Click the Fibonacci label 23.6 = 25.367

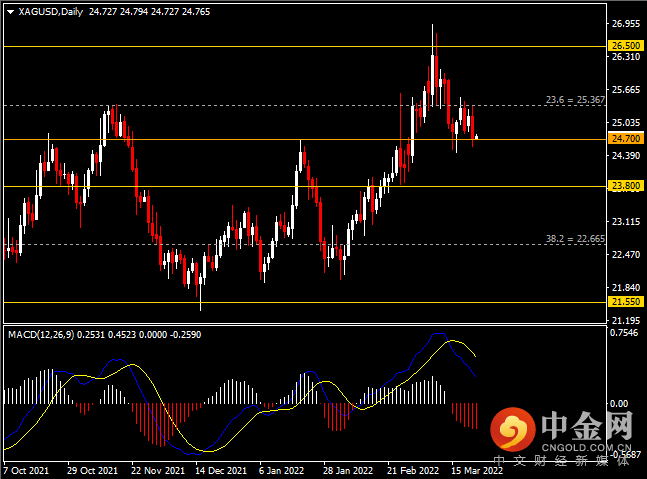click(x=575, y=100)
